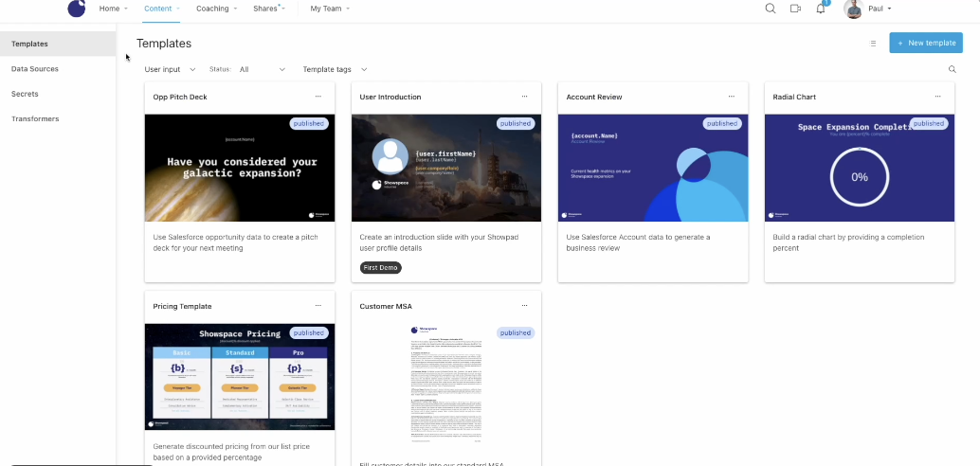Image resolution: width=980 pixels, height=466 pixels.
Task: Select Data Sources in the sidebar
Action: click(35, 69)
